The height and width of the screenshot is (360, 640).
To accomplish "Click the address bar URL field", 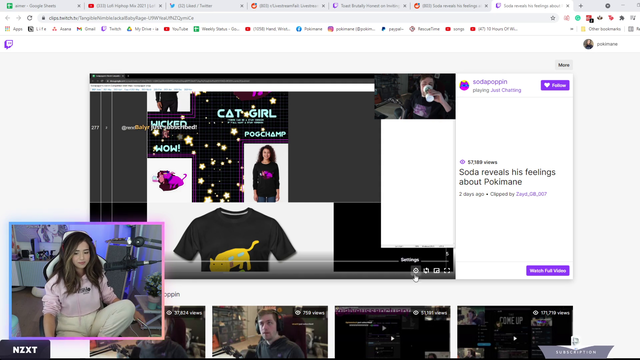I will 296,18.
